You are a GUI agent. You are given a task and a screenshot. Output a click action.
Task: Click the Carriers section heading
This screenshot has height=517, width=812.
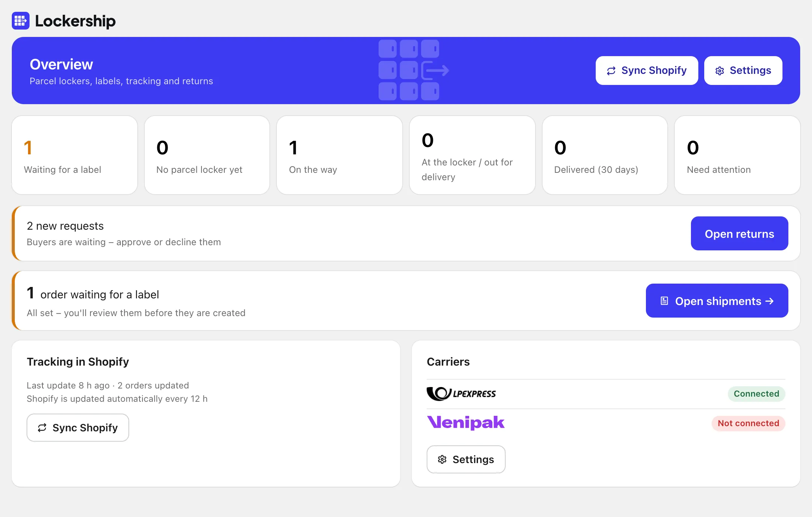(x=448, y=362)
